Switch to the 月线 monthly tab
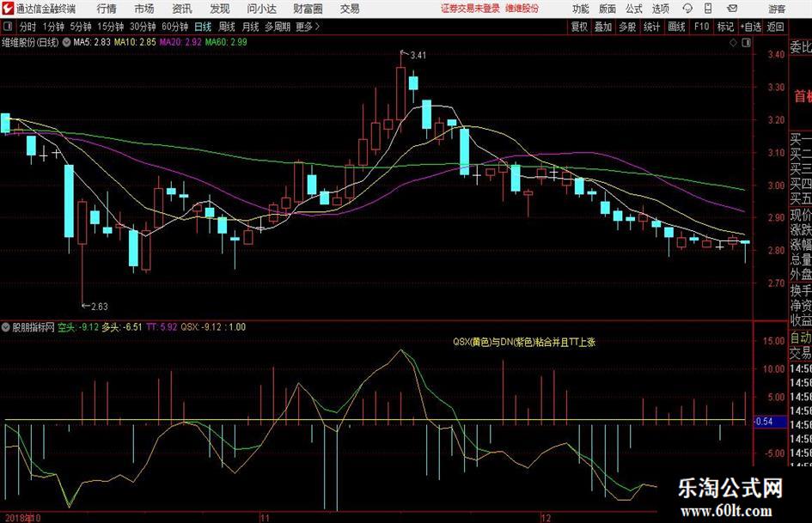Image resolution: width=812 pixels, height=523 pixels. pos(251,27)
